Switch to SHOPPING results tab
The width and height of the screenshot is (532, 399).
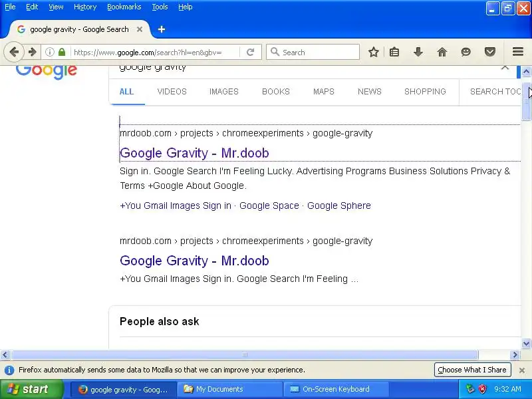[x=425, y=92]
